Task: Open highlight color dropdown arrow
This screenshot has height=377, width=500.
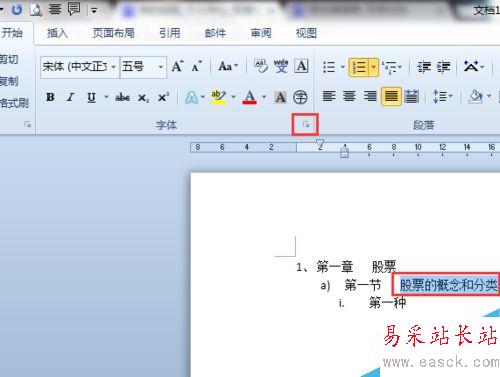Action: click(x=233, y=97)
